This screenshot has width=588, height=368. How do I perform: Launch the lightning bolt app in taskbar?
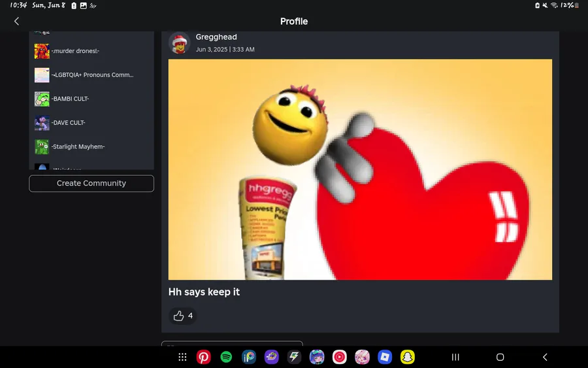[x=295, y=357]
